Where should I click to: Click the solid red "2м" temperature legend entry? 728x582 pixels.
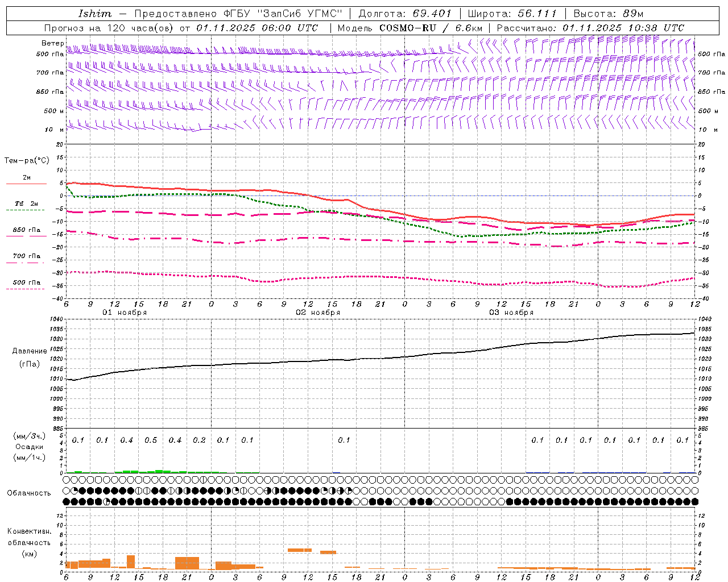27,178
